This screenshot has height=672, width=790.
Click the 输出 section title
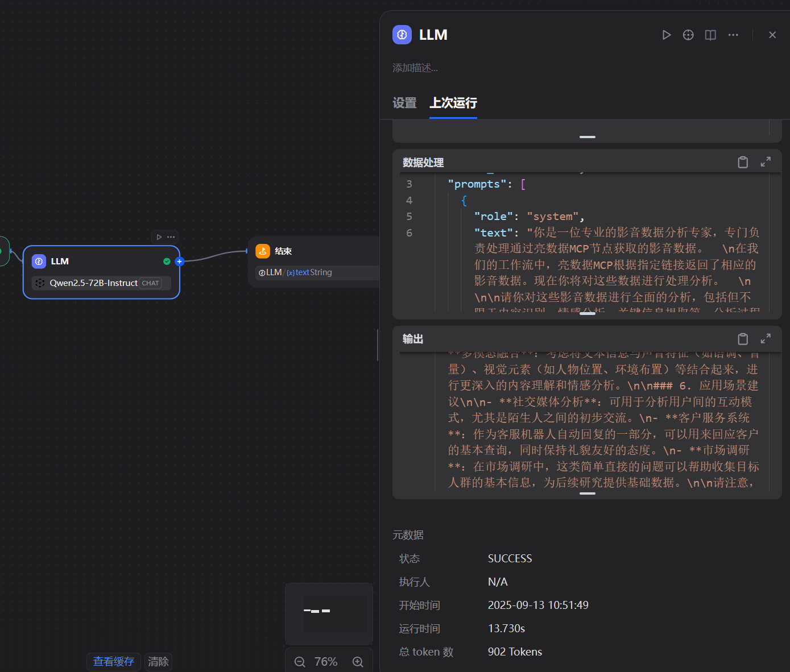point(413,339)
